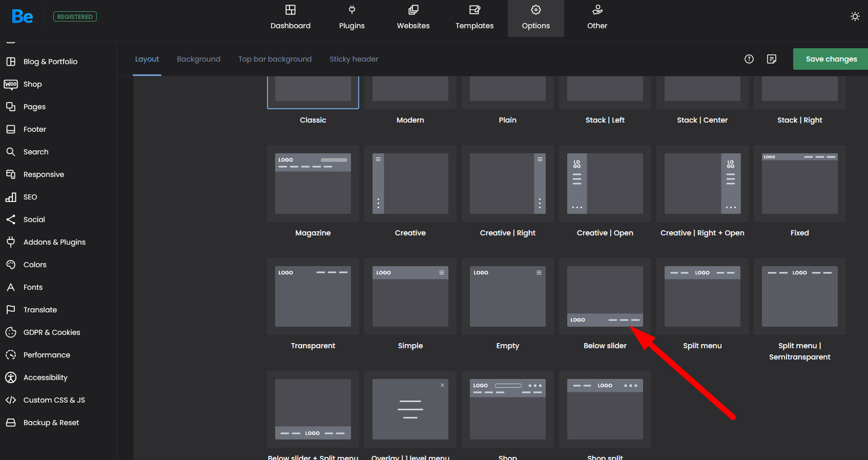The height and width of the screenshot is (460, 868).
Task: Pick the Empty header layout
Action: coord(508,296)
